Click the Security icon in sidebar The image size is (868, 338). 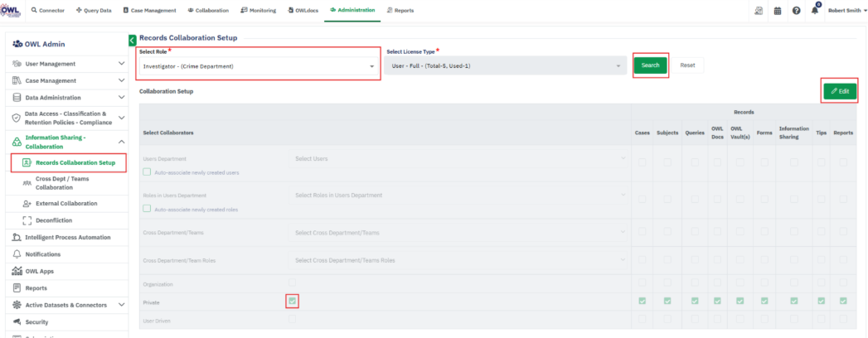17,321
